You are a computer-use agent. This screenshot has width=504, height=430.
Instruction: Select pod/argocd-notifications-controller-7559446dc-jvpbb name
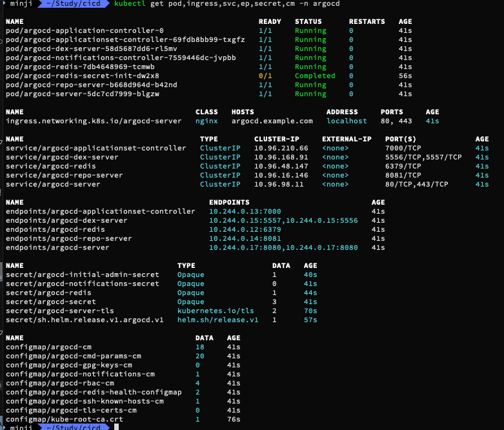[x=121, y=57]
